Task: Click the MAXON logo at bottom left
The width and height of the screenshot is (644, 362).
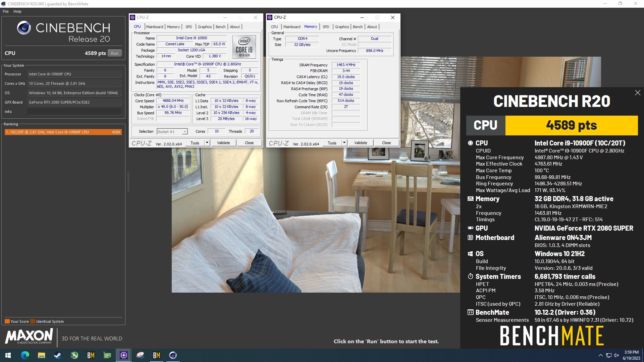Action: (x=29, y=336)
